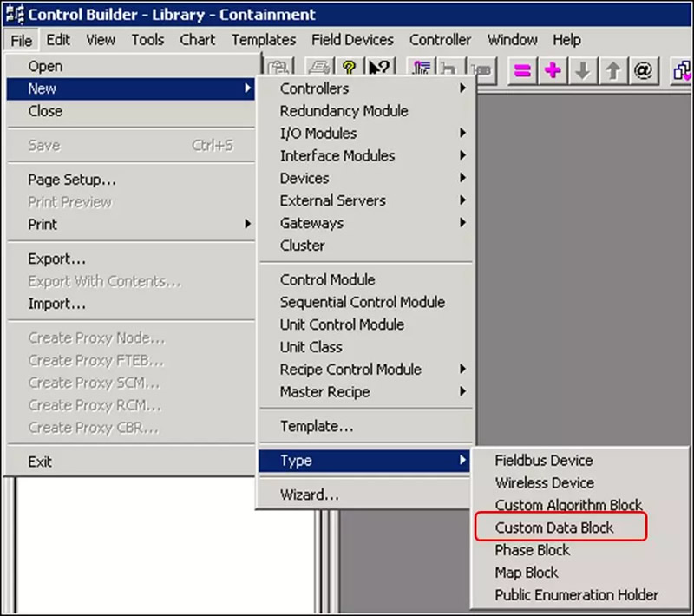Expand the Recipe Control Module submenu
This screenshot has height=616, width=694.
point(462,369)
